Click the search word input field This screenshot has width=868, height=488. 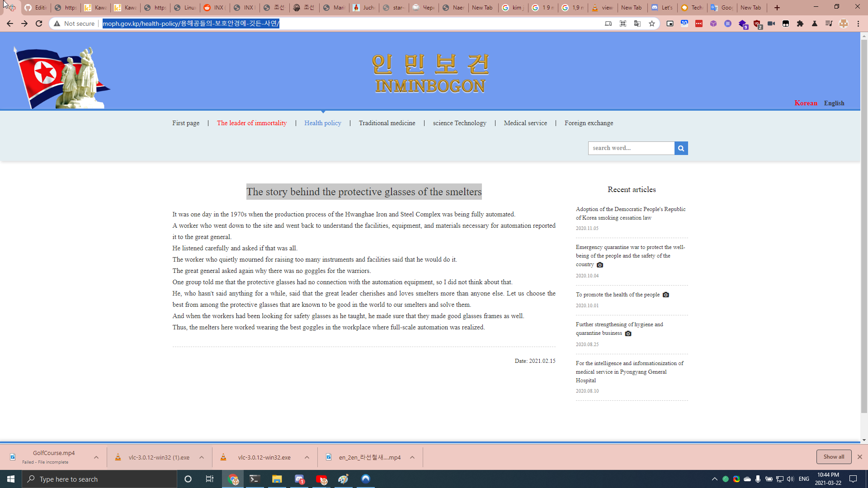tap(631, 148)
